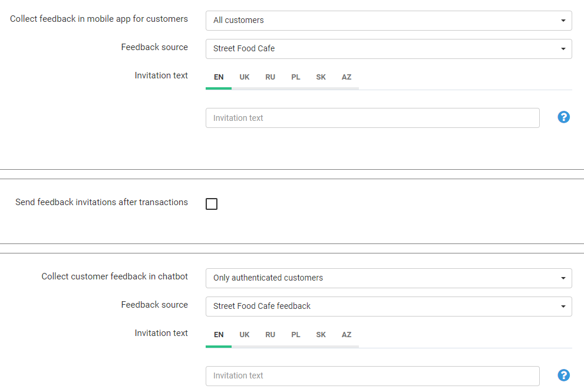The height and width of the screenshot is (392, 584).
Task: Open the Only authenticated customers dropdown
Action: 388,278
